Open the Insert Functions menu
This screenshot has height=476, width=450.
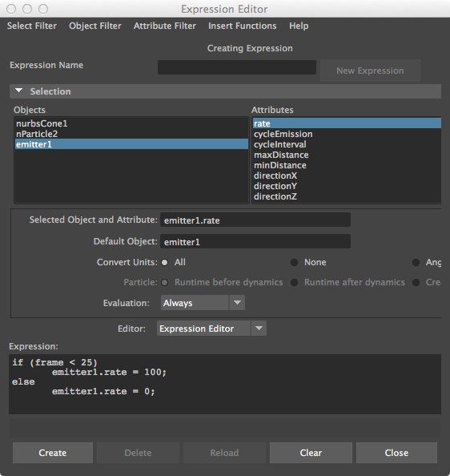[x=243, y=26]
